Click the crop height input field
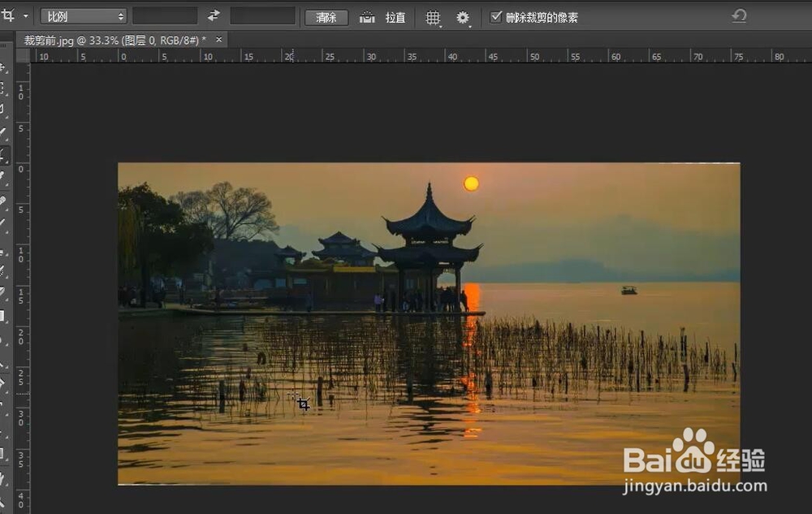The width and height of the screenshot is (812, 514). pos(262,16)
